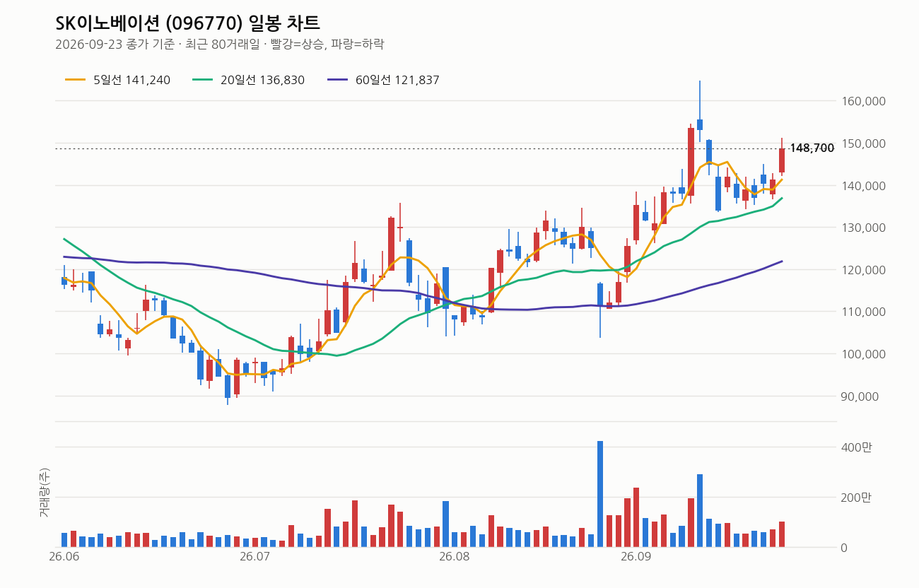Image resolution: width=919 pixels, height=588 pixels.
Task: Click the 거래량(주) volume axis title
Action: tap(45, 493)
